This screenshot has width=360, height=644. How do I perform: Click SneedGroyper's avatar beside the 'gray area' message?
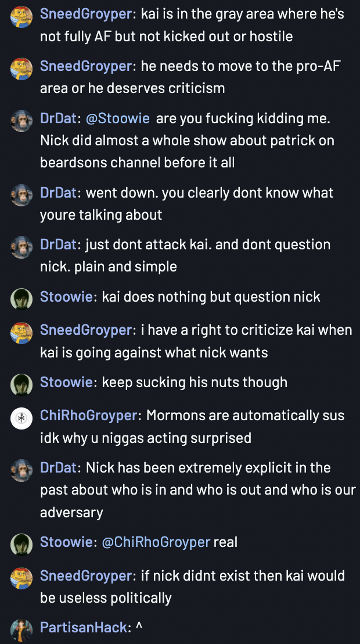tap(21, 17)
